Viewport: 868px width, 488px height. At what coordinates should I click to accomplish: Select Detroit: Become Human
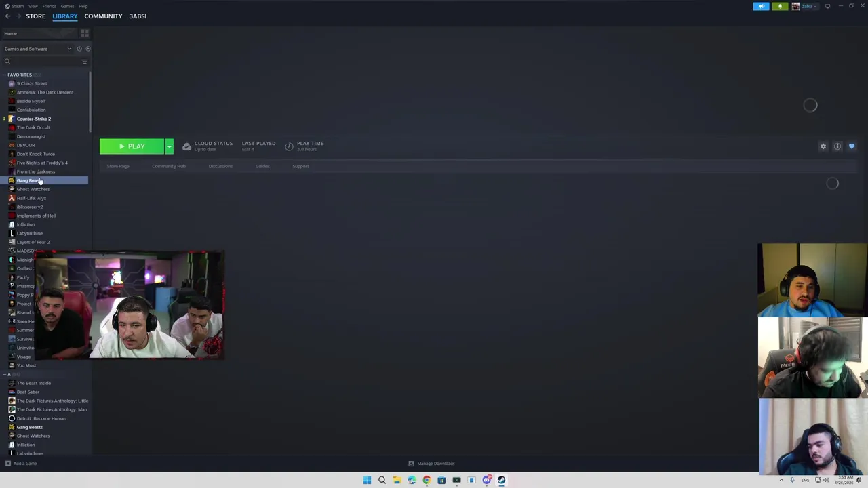tap(41, 418)
